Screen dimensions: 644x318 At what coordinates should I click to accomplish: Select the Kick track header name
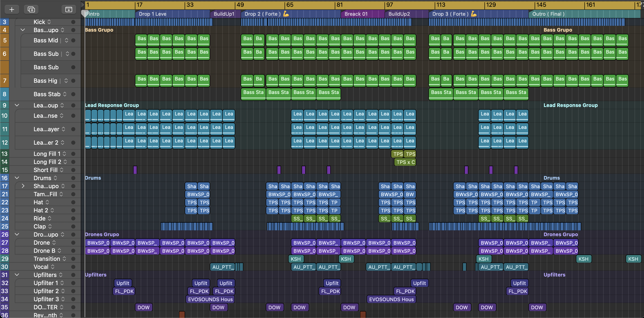coord(39,22)
